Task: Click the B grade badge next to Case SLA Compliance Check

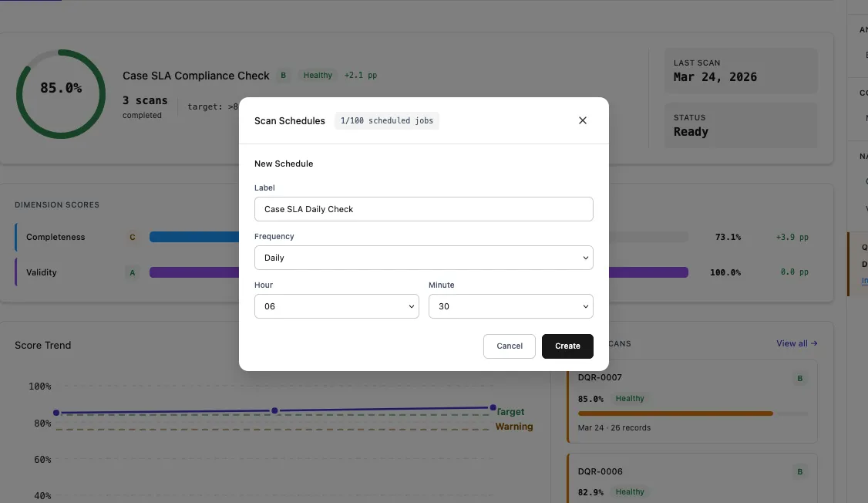Action: [282, 75]
